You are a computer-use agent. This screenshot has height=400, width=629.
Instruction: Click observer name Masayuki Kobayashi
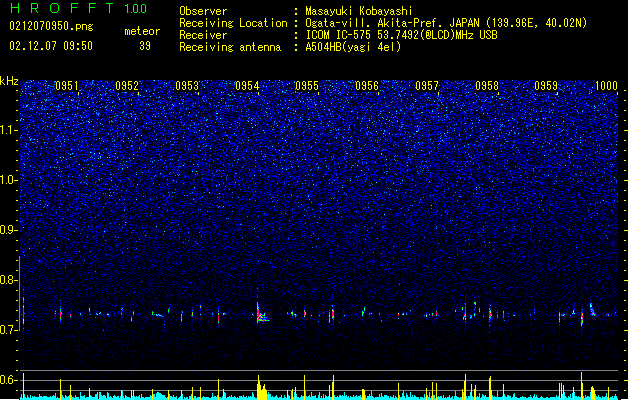[x=359, y=11]
